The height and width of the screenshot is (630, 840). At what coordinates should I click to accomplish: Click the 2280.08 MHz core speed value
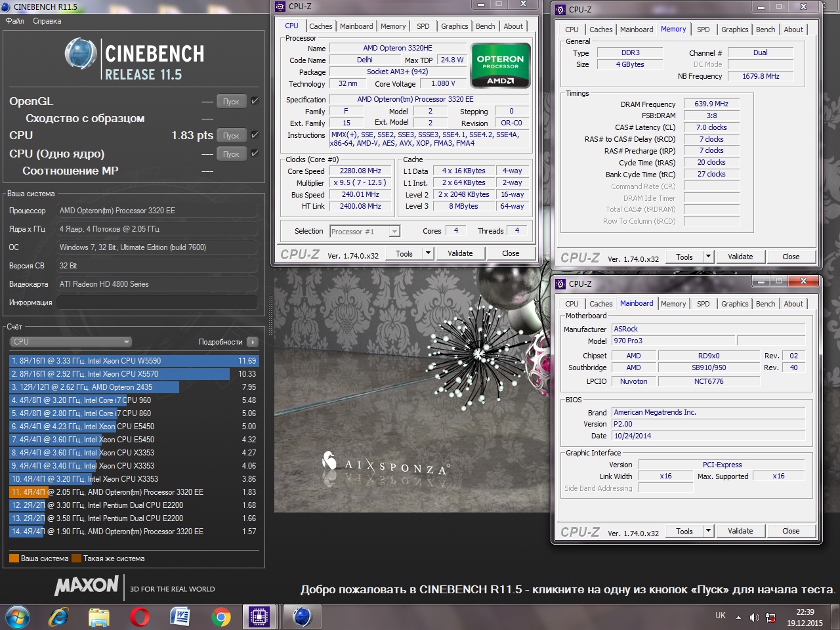point(360,171)
